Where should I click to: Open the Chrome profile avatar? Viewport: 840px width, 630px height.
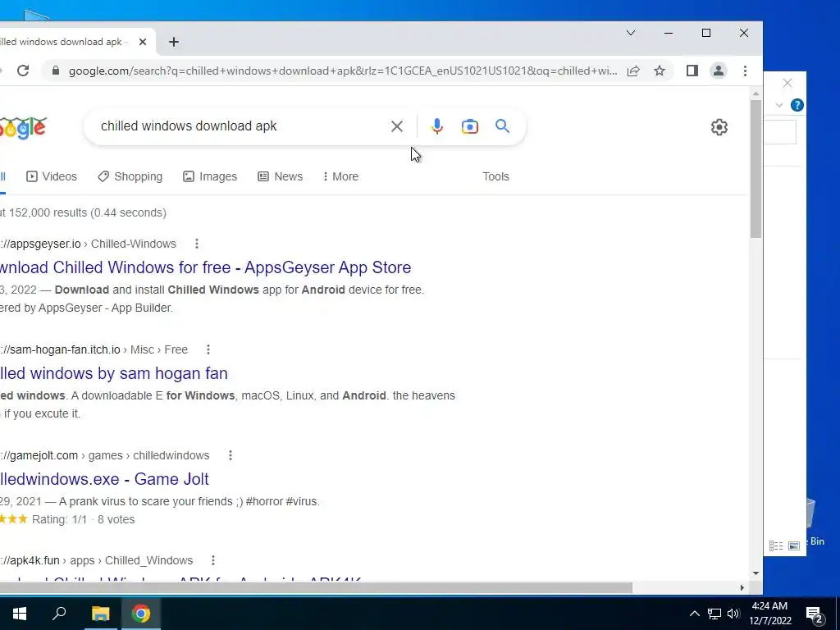click(x=719, y=71)
